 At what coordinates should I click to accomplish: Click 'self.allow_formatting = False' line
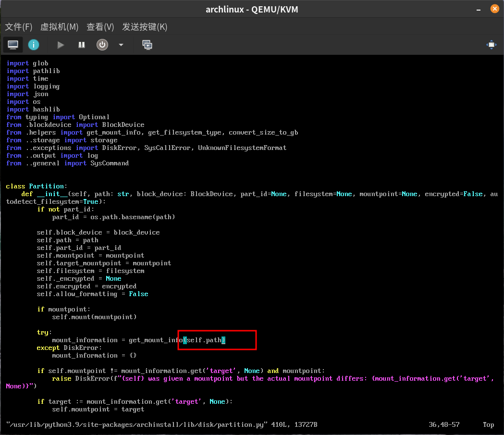click(x=92, y=294)
